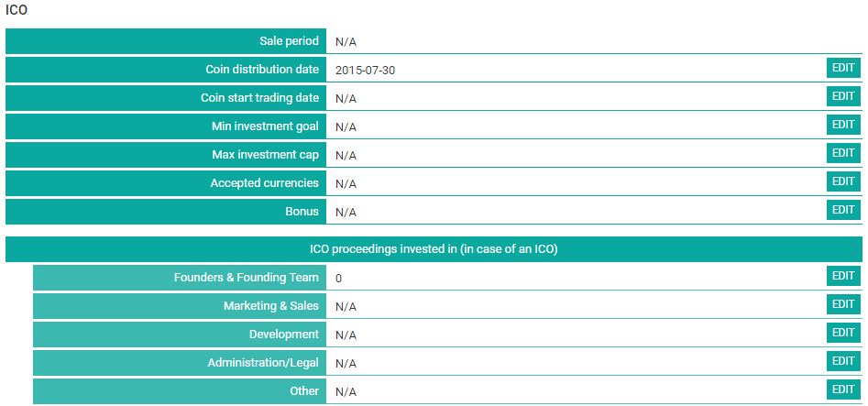Open EDIT for Min investment goal
The width and height of the screenshot is (868, 406).
[843, 124]
